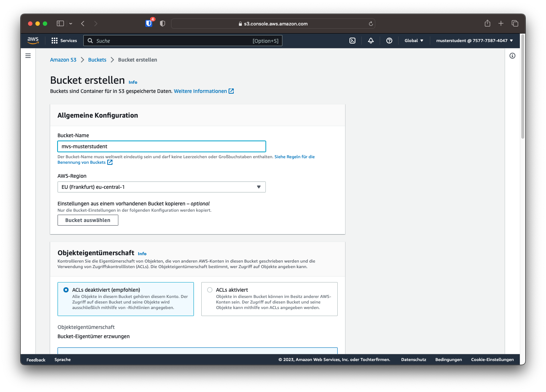The image size is (546, 392).
Task: Click the Bucket-Name input field
Action: pos(161,146)
